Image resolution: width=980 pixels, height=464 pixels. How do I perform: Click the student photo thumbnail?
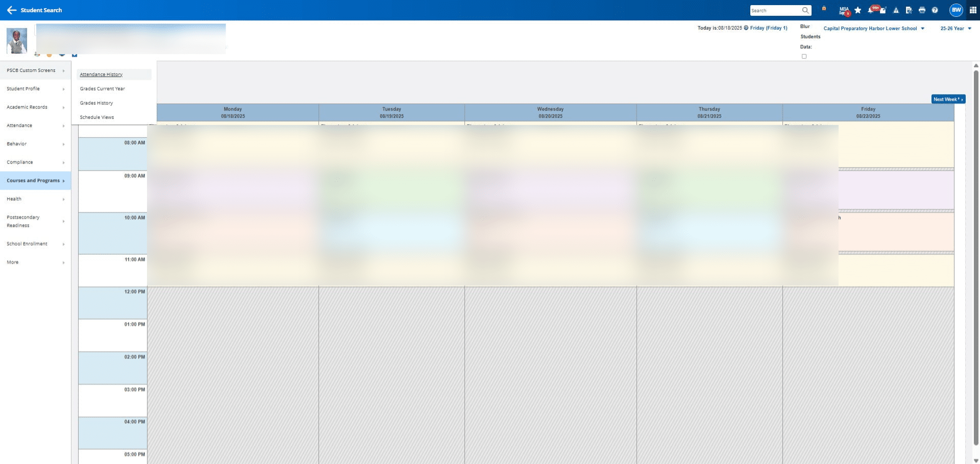pyautogui.click(x=17, y=41)
